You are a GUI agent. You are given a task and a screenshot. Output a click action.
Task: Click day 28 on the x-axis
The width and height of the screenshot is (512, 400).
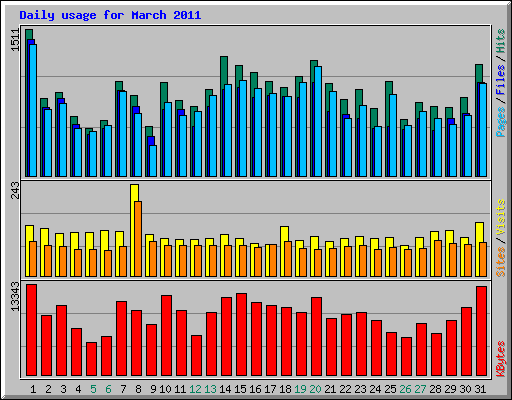tap(435, 389)
